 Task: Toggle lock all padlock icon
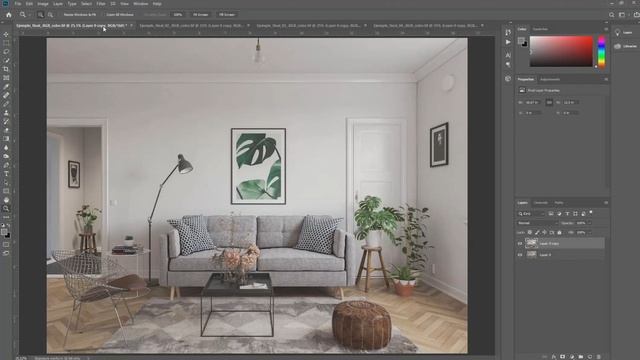(x=559, y=233)
